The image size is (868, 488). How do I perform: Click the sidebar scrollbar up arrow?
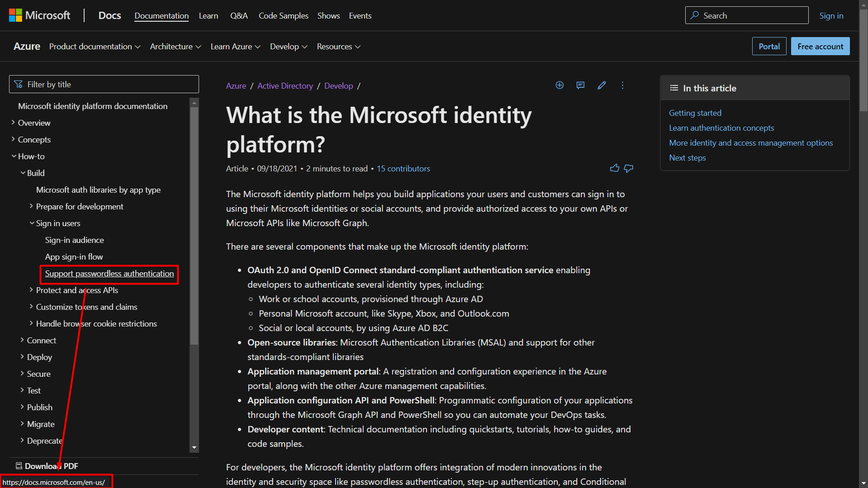(x=194, y=103)
